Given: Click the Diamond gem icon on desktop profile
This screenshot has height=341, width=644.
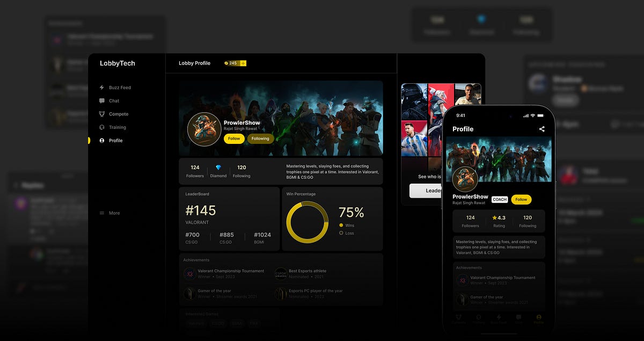Looking at the screenshot, I should click(218, 168).
